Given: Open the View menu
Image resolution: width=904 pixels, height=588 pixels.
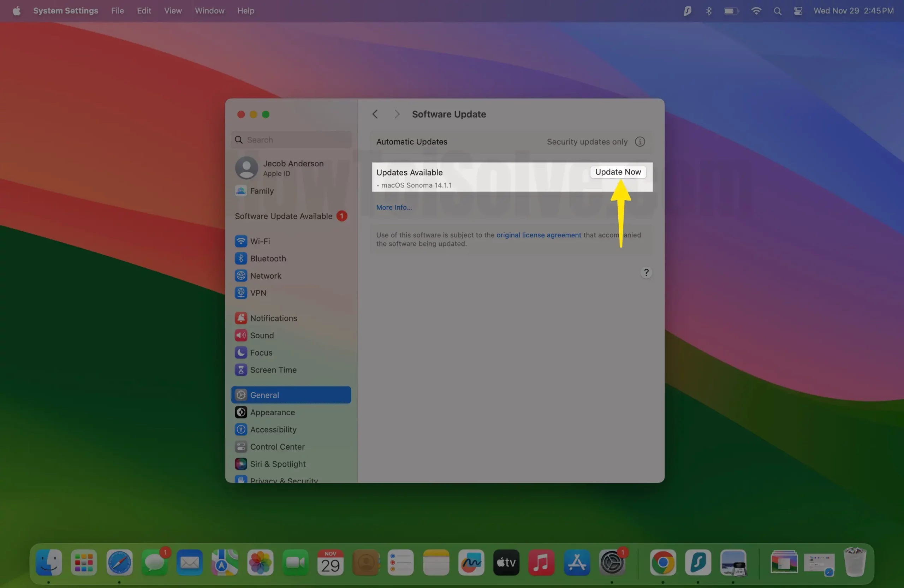Looking at the screenshot, I should 172,11.
